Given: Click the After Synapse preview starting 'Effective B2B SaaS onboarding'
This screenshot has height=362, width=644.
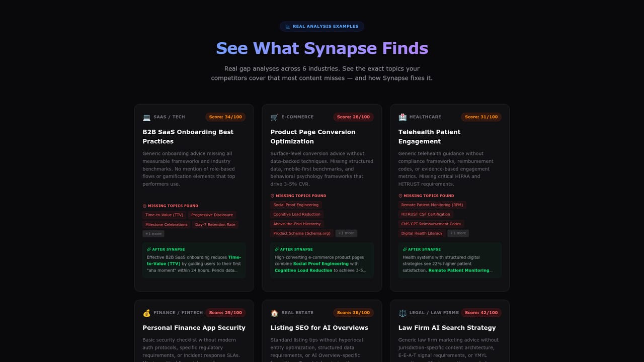Looking at the screenshot, I should 194,264.
